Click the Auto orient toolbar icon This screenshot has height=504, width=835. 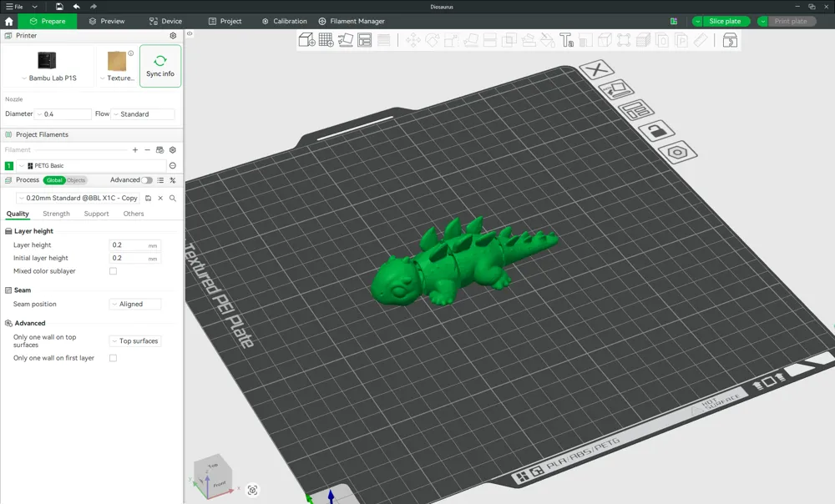(x=345, y=40)
